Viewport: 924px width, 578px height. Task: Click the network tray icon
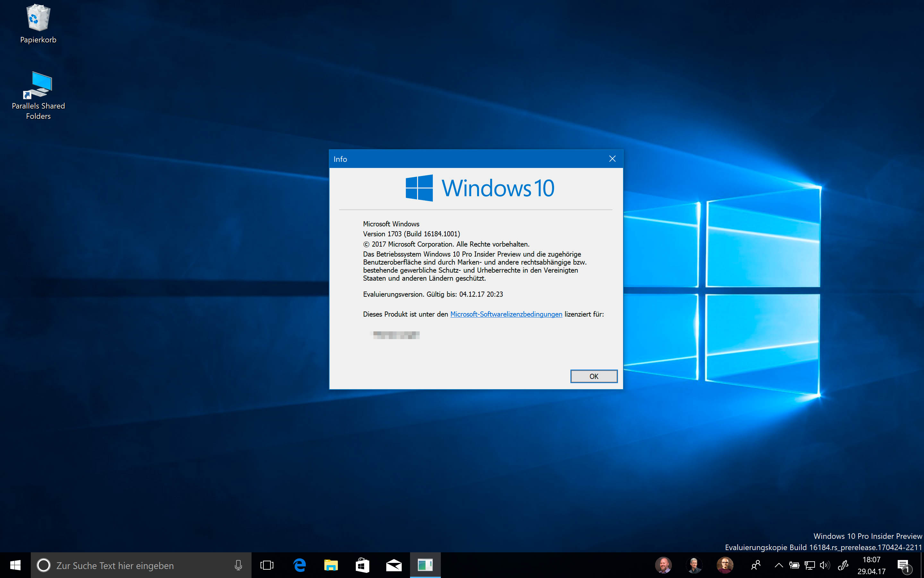[809, 565]
